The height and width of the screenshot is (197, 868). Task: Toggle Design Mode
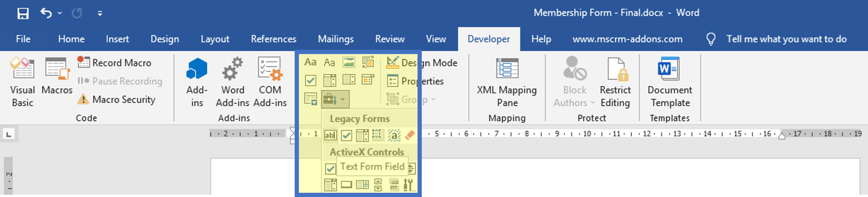pos(421,63)
